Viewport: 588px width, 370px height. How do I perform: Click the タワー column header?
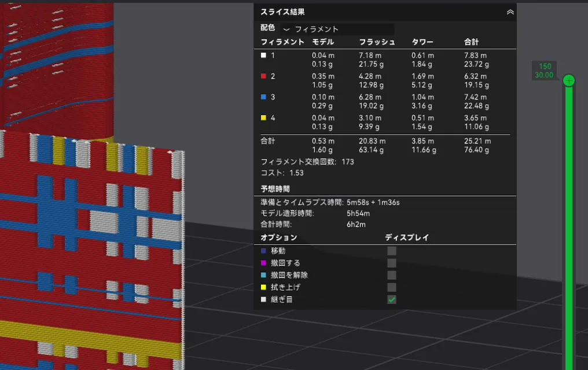click(x=422, y=42)
